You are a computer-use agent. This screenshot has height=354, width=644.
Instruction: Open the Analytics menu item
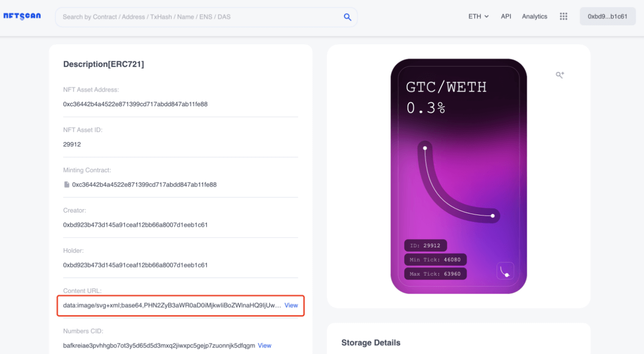click(x=534, y=16)
